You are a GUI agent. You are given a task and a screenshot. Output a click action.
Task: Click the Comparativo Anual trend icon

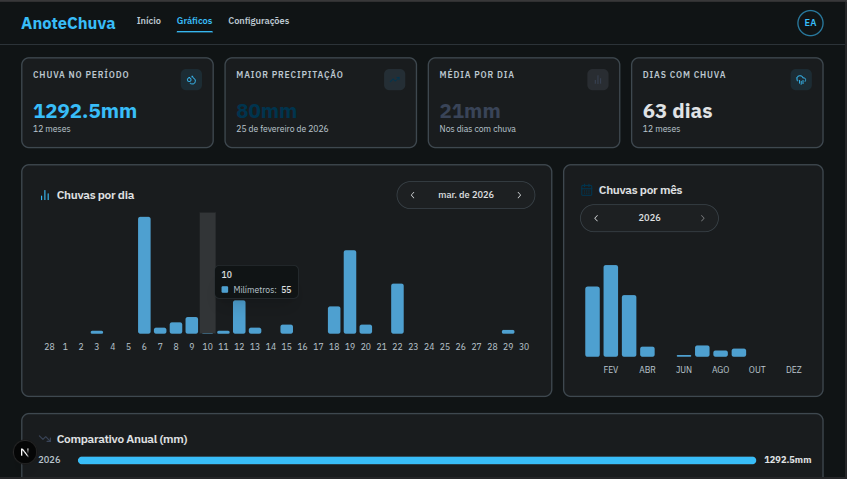click(45, 438)
